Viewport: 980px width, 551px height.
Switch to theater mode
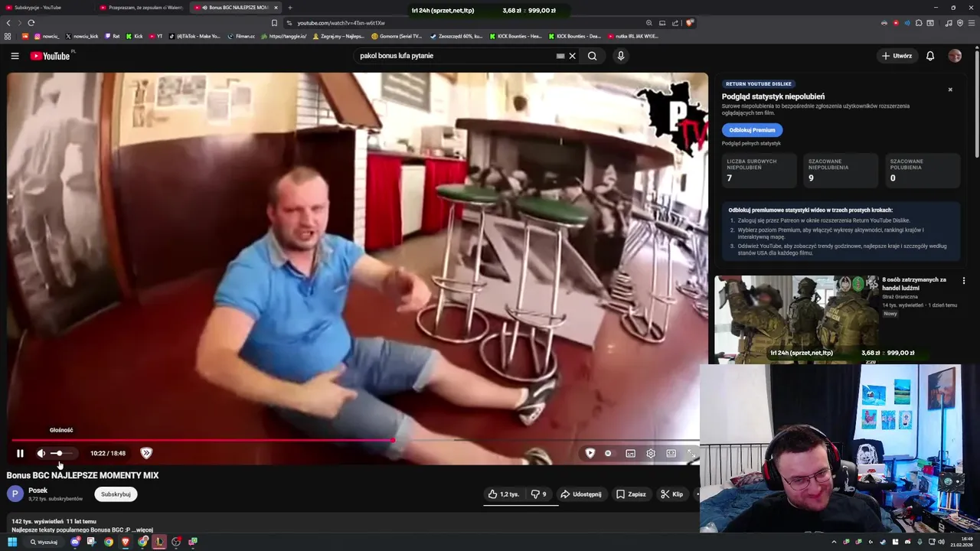[x=671, y=453]
